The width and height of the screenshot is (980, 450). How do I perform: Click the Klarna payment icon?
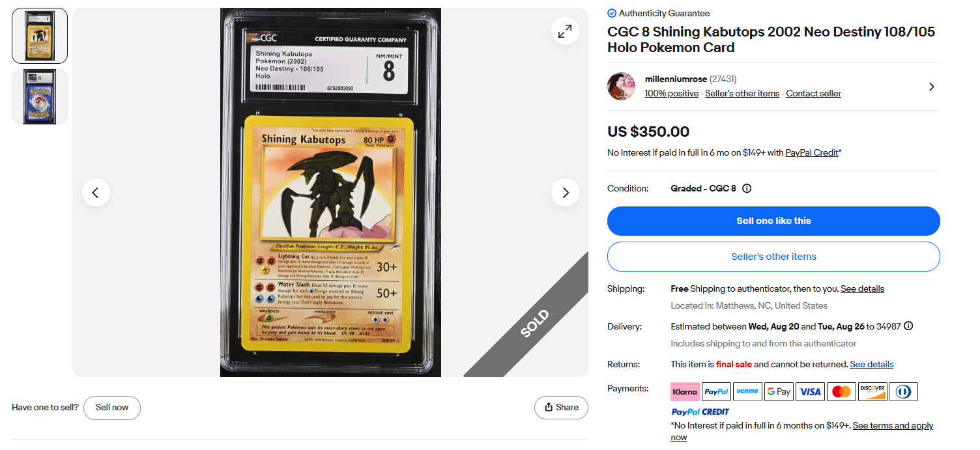[x=685, y=391]
